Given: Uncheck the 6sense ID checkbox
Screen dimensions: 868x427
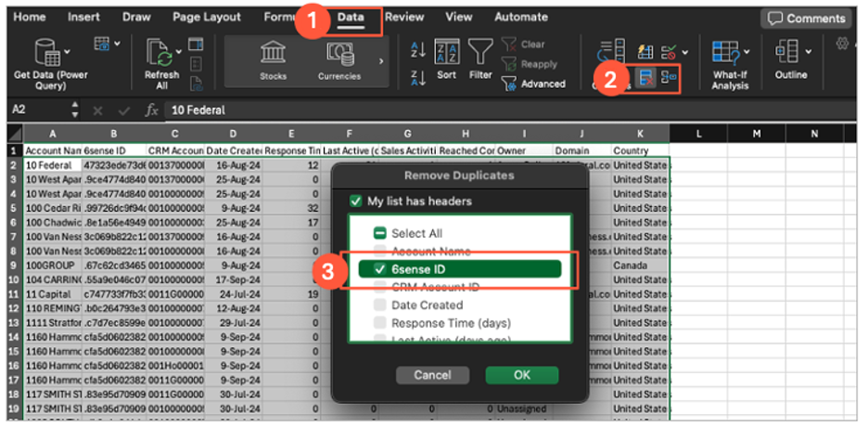Looking at the screenshot, I should [380, 269].
